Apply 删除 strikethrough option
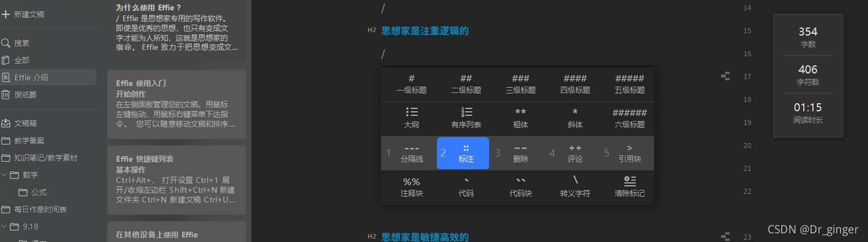The height and width of the screenshot is (242, 868). tap(521, 153)
